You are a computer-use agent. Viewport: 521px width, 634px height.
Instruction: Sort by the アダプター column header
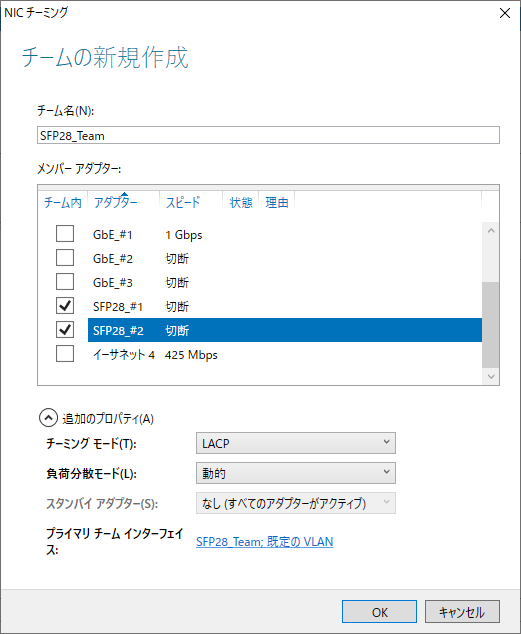(x=124, y=202)
